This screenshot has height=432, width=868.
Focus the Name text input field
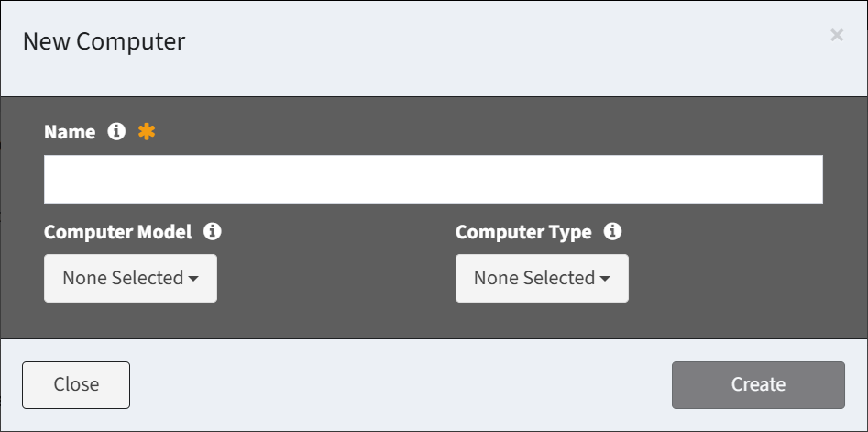tap(434, 180)
